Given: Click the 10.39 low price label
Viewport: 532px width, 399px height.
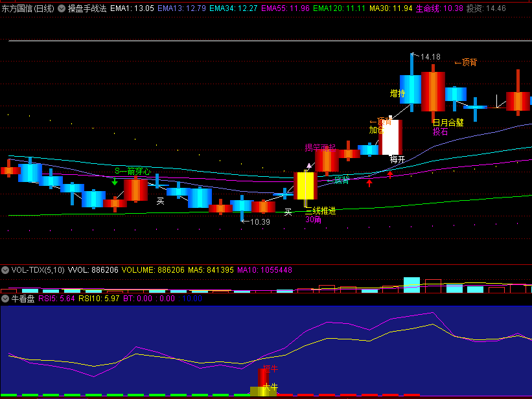Looking at the screenshot, I should [x=260, y=222].
